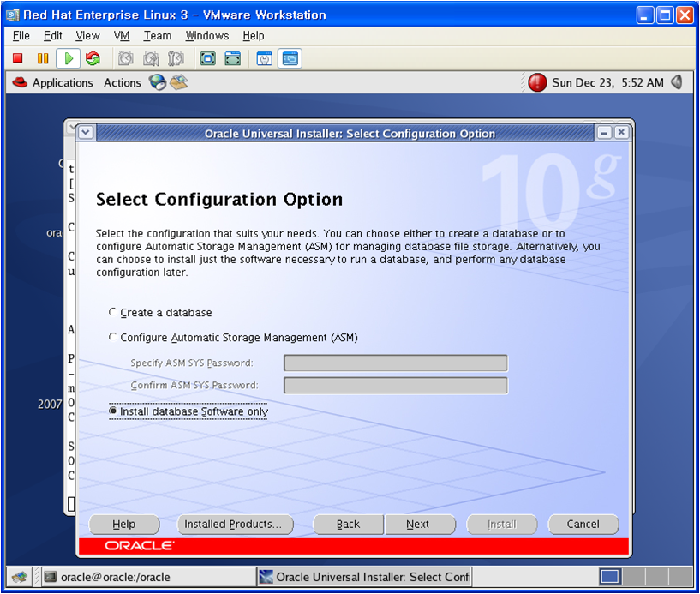Open the volume control speaker icon
Image resolution: width=700 pixels, height=594 pixels.
tap(677, 82)
